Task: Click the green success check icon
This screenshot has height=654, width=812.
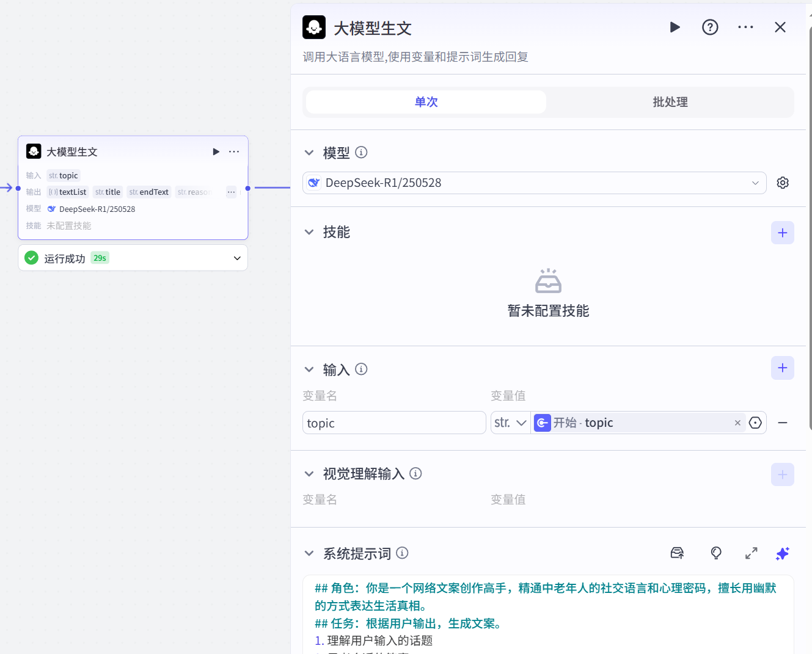Action: tap(31, 258)
